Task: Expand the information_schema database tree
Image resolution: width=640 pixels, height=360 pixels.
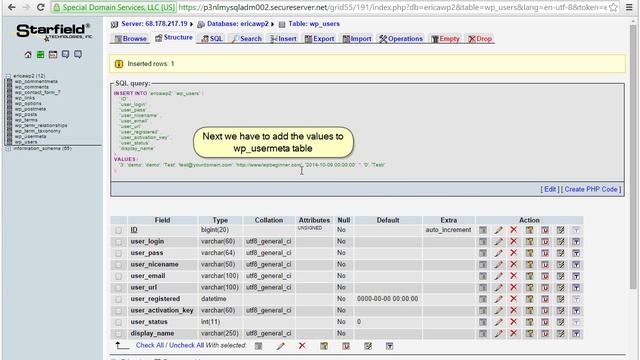Action: click(8, 149)
